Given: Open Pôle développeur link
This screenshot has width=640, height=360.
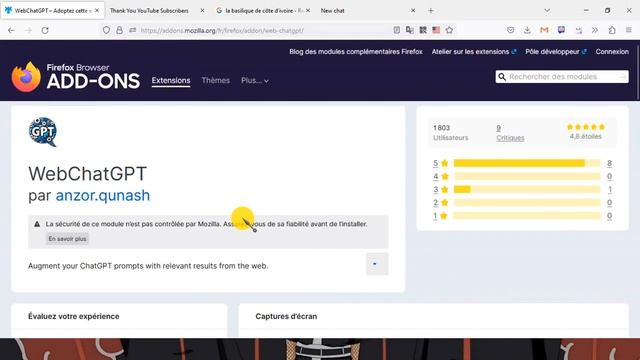Looking at the screenshot, I should [556, 52].
